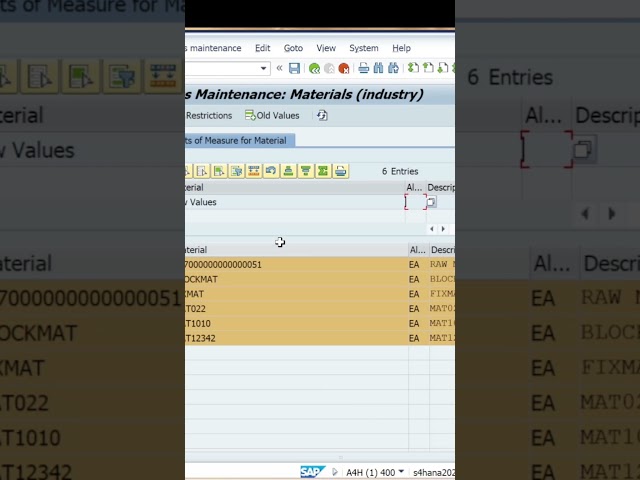Click the SAP logo in the status bar

(x=312, y=472)
